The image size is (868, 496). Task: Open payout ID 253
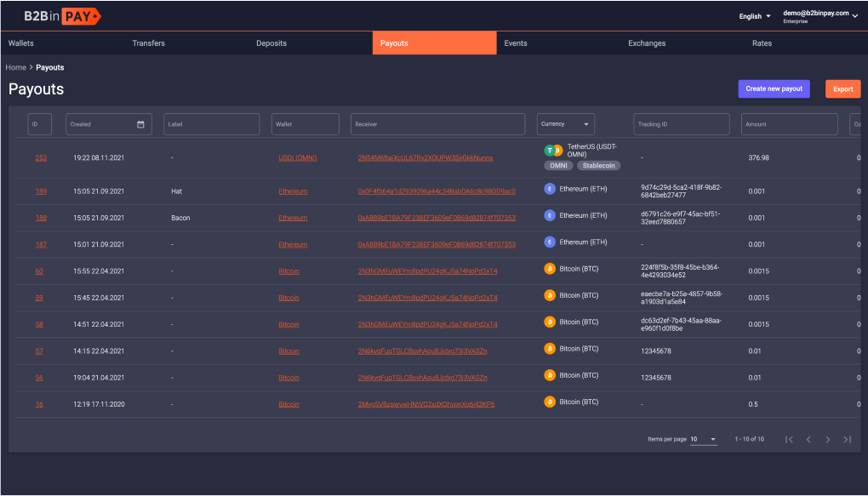click(41, 157)
